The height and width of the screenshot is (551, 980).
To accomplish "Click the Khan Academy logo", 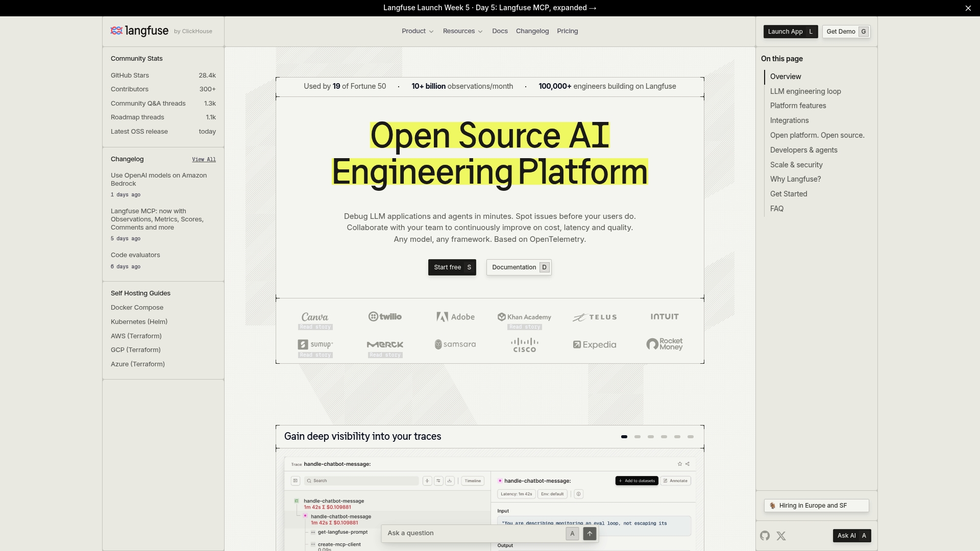I will coord(525,317).
